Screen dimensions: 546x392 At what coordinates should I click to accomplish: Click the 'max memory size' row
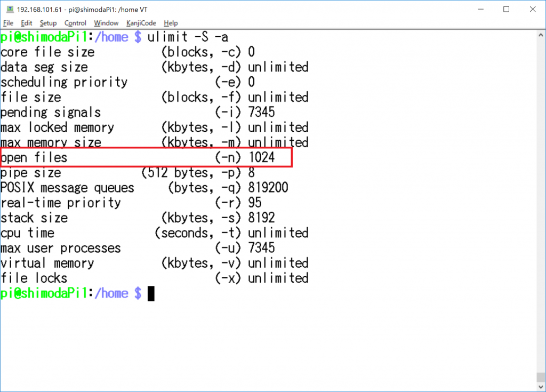coord(155,142)
